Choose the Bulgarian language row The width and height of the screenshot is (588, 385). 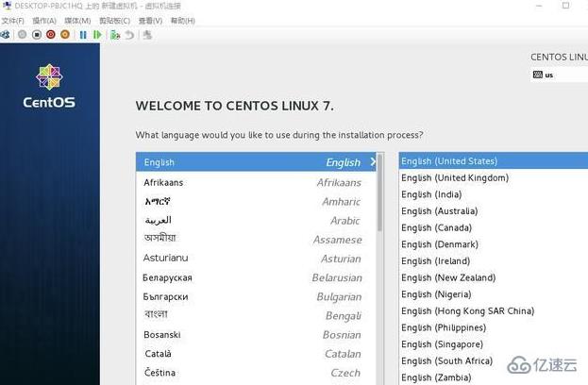tap(256, 296)
